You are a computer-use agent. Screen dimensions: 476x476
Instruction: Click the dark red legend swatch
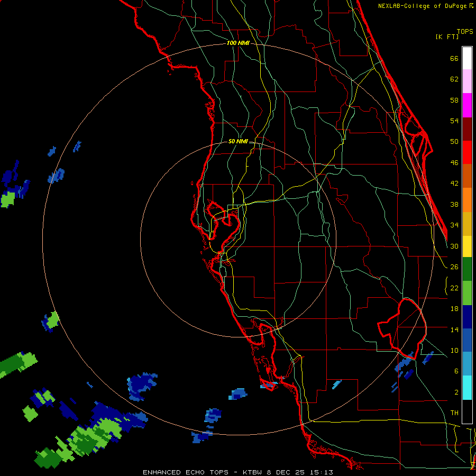tap(467, 129)
